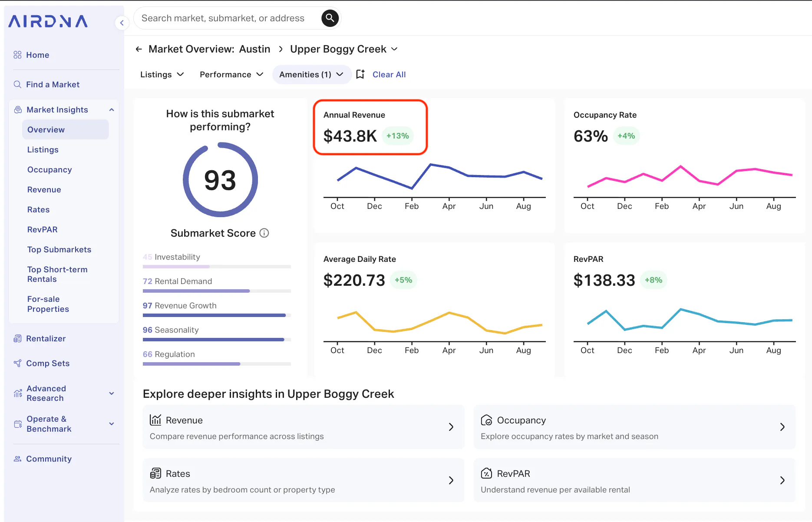Click the Revenue Growth score bar
Image resolution: width=812 pixels, height=522 pixels.
tap(217, 315)
